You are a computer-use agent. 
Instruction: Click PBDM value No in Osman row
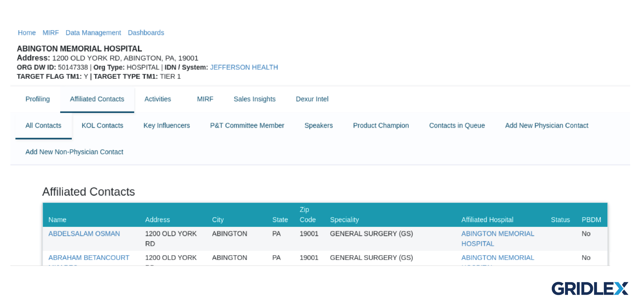pyautogui.click(x=586, y=234)
